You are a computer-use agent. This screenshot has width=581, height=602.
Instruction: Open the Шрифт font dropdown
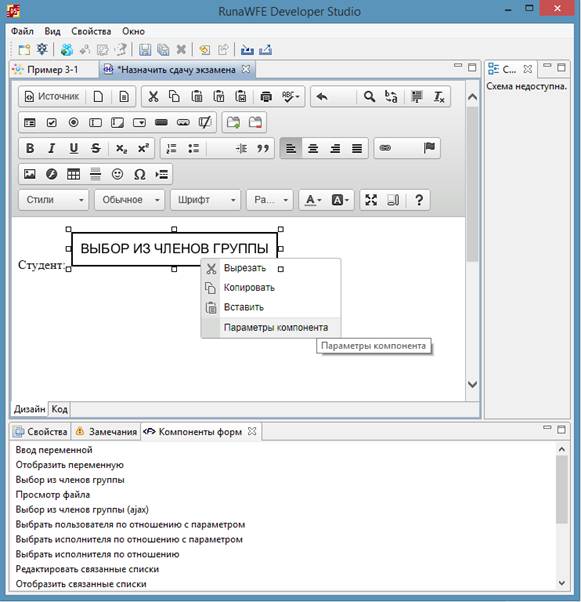pyautogui.click(x=206, y=200)
